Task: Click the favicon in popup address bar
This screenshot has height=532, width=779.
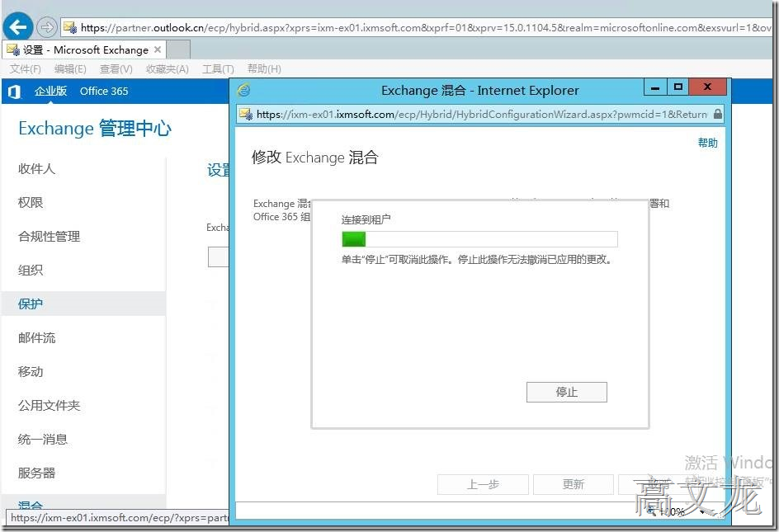Action: tap(246, 115)
